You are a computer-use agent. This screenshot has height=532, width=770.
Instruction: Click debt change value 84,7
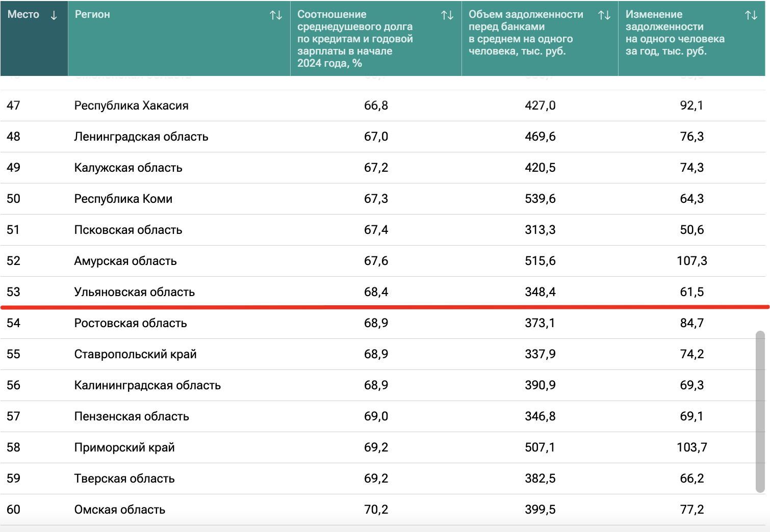(691, 323)
